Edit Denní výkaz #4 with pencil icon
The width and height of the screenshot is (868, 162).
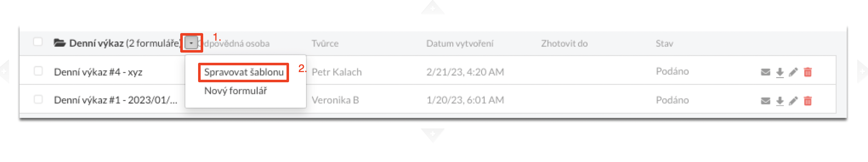793,72
